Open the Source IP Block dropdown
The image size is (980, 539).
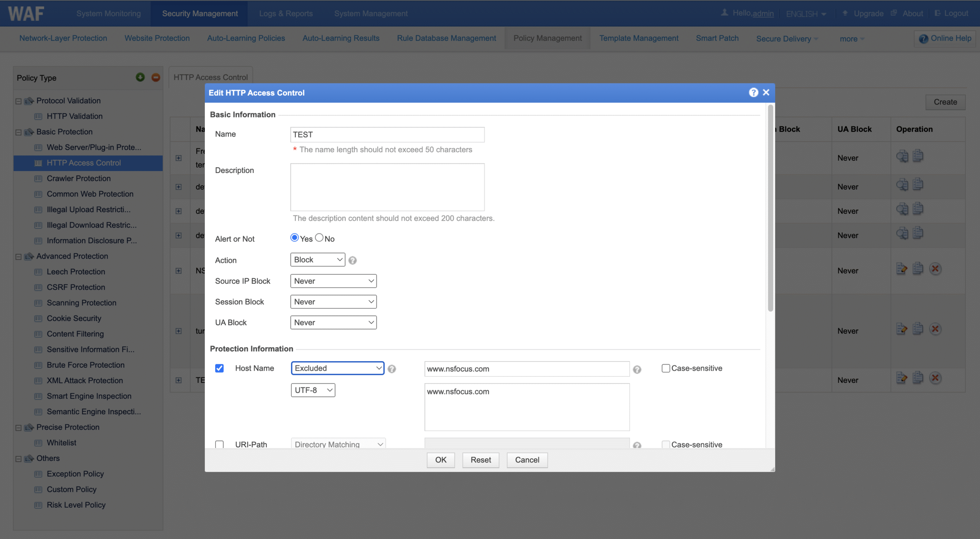coord(333,281)
